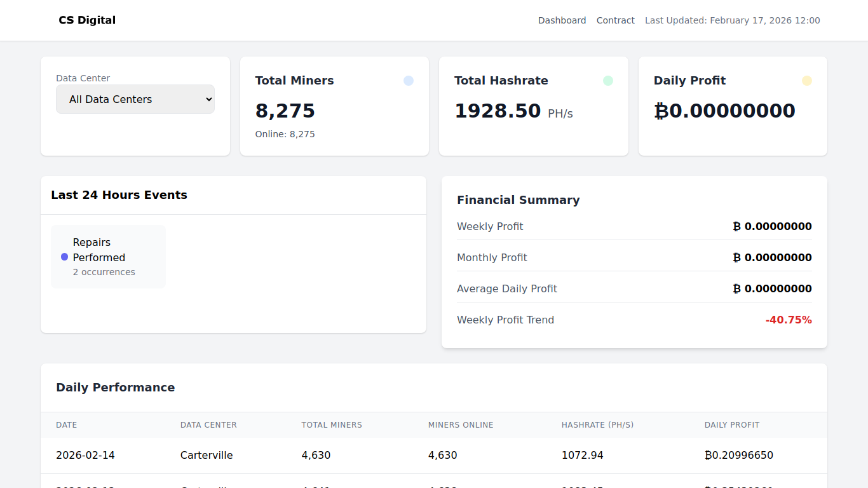Click the 1072.94 hashrate cell
The image size is (868, 488).
click(583, 455)
